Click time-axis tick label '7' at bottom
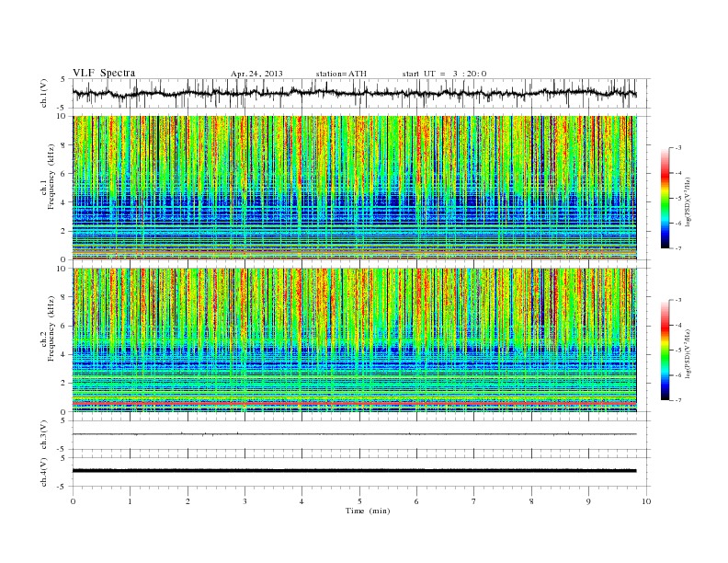 474,501
